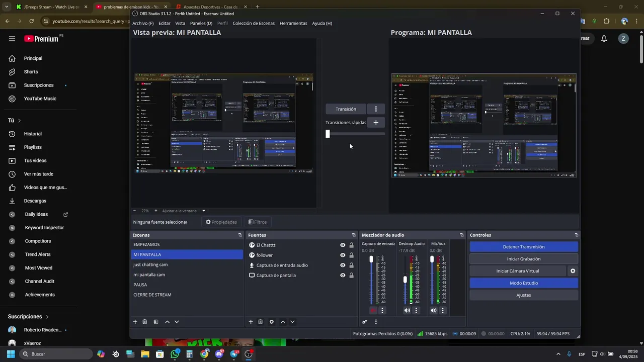
Task: Open the Paneles menu
Action: coord(201,23)
